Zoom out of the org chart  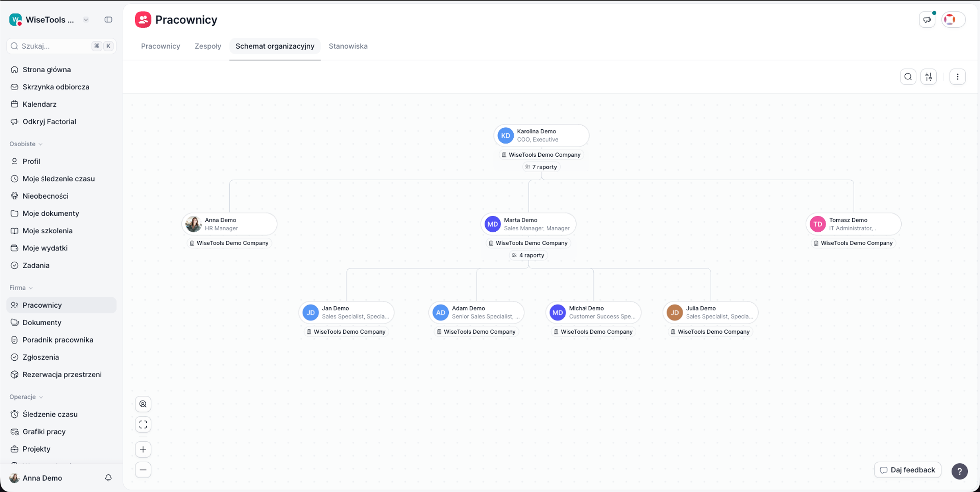(143, 470)
